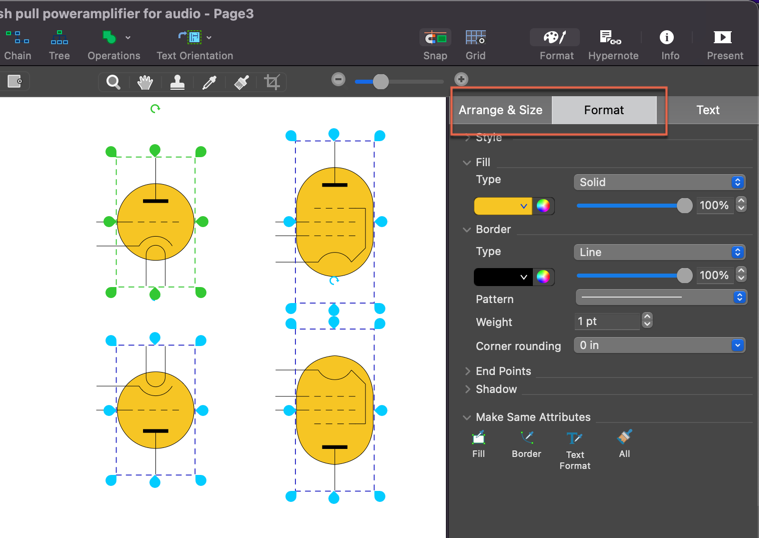Click the border opacity 100% field
759x538 pixels.
(x=713, y=275)
